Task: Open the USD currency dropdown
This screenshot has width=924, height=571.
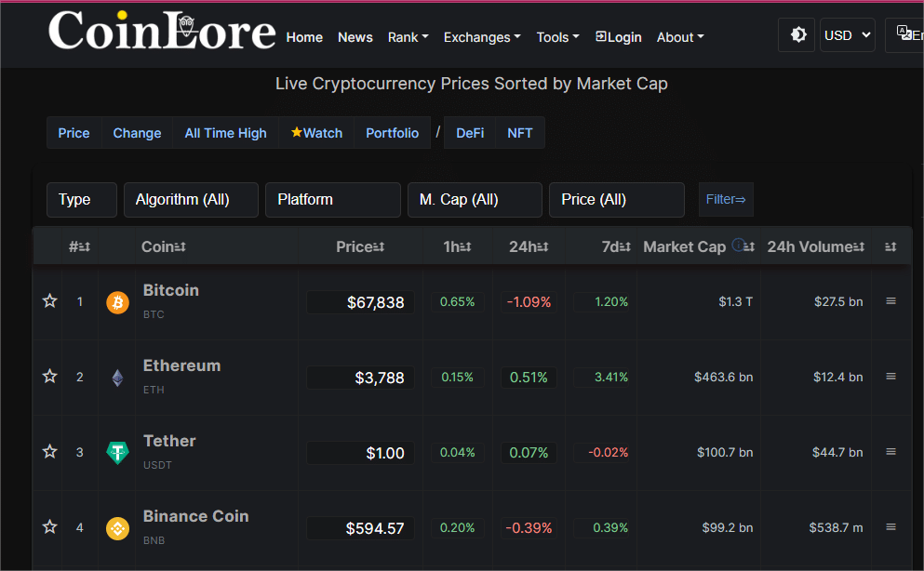Action: pyautogui.click(x=848, y=35)
